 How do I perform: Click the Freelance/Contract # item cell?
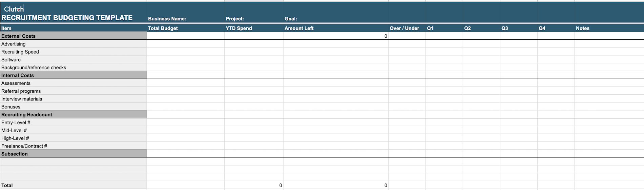tap(24, 146)
